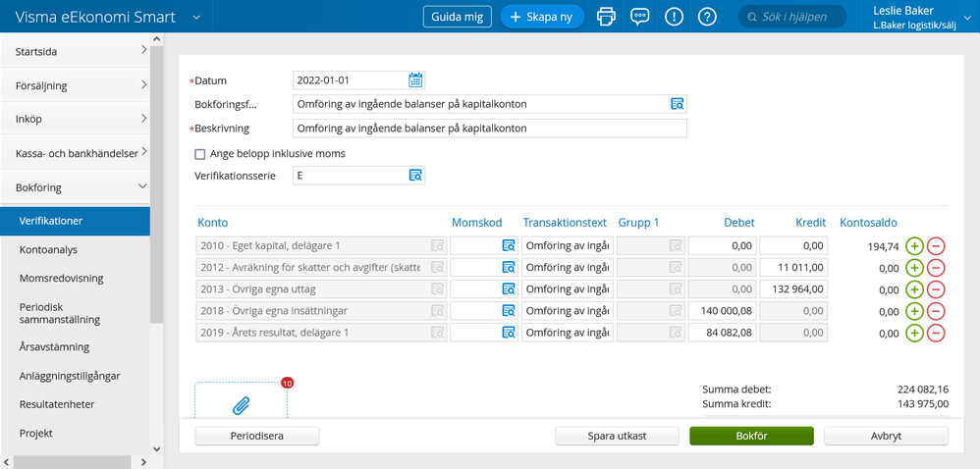Click the green Bokför button
This screenshot has height=469, width=980.
[x=751, y=436]
